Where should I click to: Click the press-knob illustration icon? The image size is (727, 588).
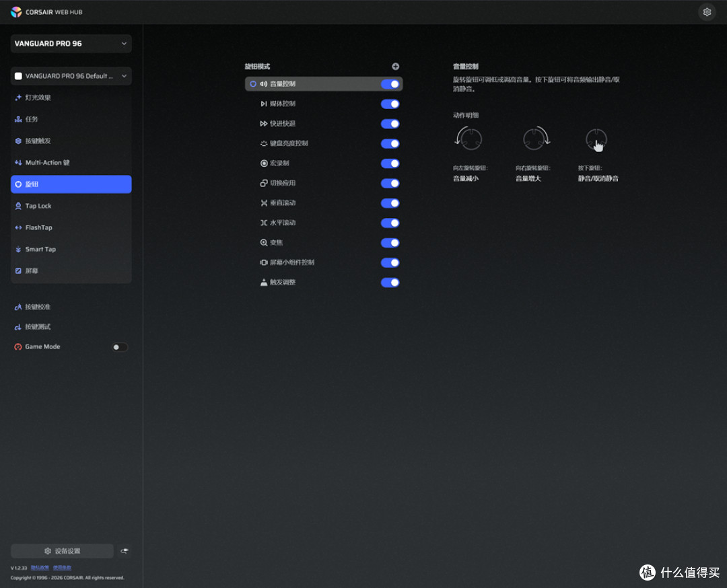click(596, 140)
